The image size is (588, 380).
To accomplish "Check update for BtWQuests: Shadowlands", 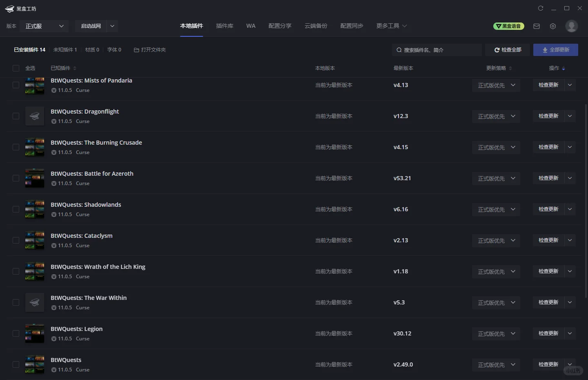I will click(x=549, y=209).
